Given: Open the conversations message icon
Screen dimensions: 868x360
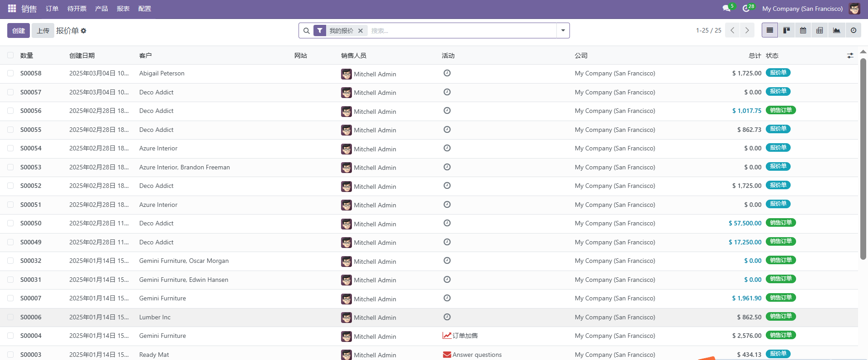Looking at the screenshot, I should coord(726,9).
